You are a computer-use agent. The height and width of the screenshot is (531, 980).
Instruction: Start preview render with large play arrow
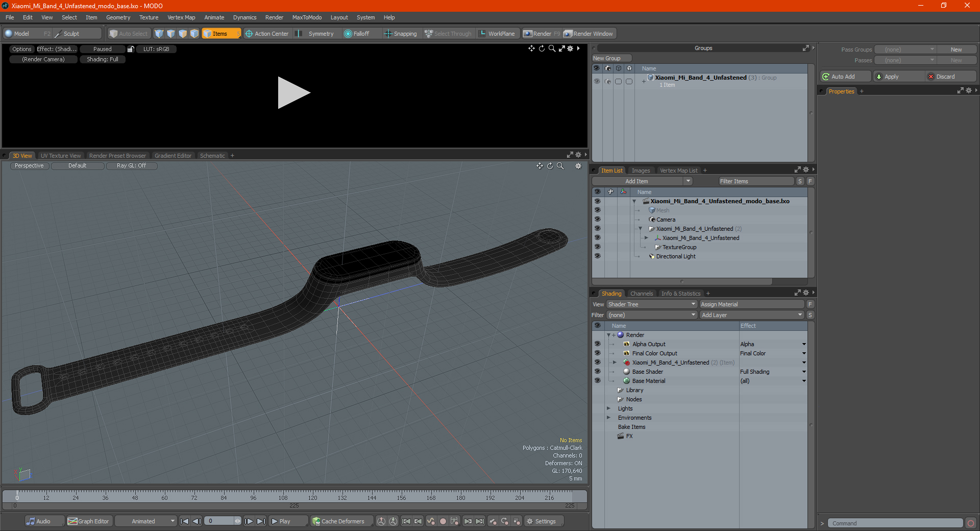[x=293, y=92]
